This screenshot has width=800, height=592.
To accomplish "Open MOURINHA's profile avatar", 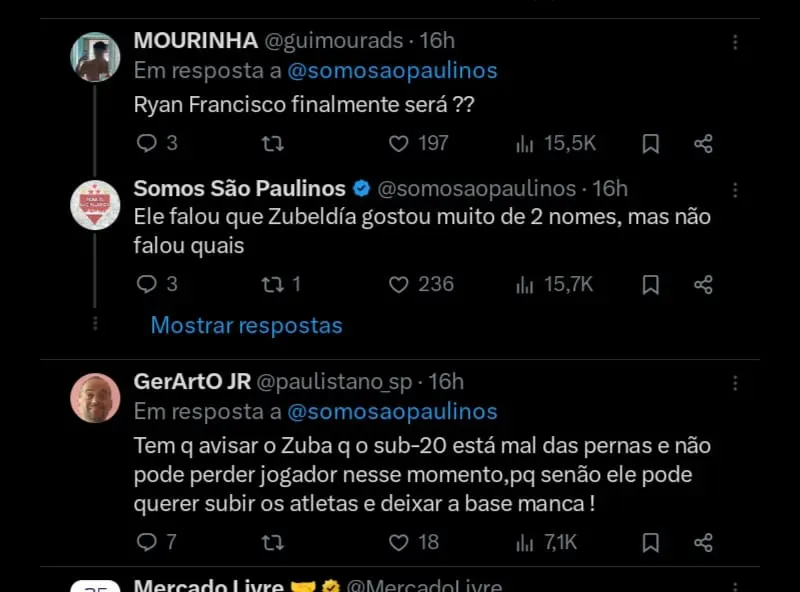I will 96,56.
